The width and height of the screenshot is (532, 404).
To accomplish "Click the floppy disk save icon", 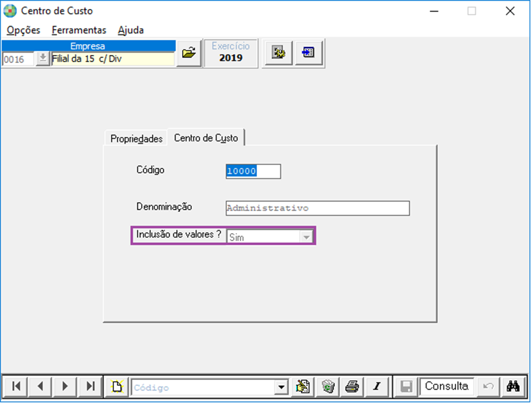I will [x=406, y=386].
